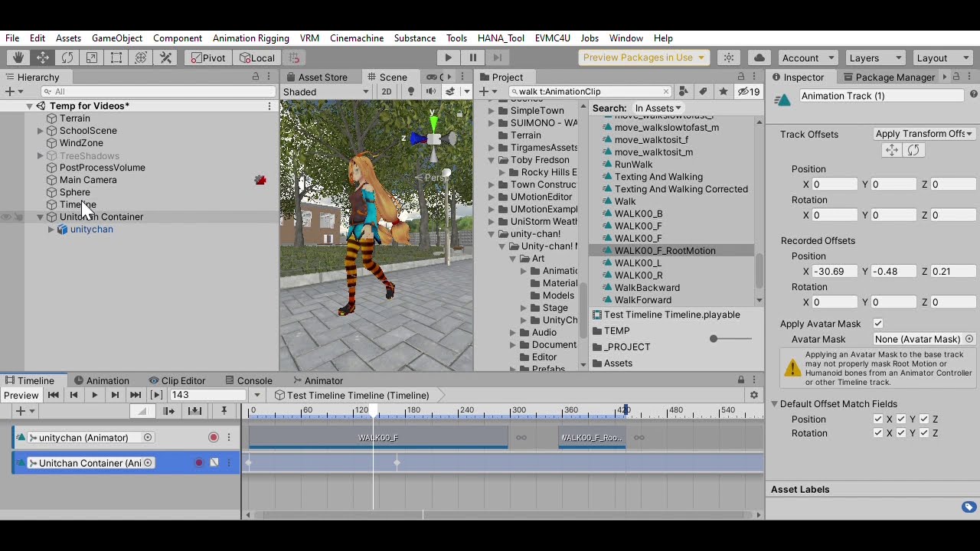Open the Cinemachine menu
980x551 pixels.
pyautogui.click(x=357, y=38)
